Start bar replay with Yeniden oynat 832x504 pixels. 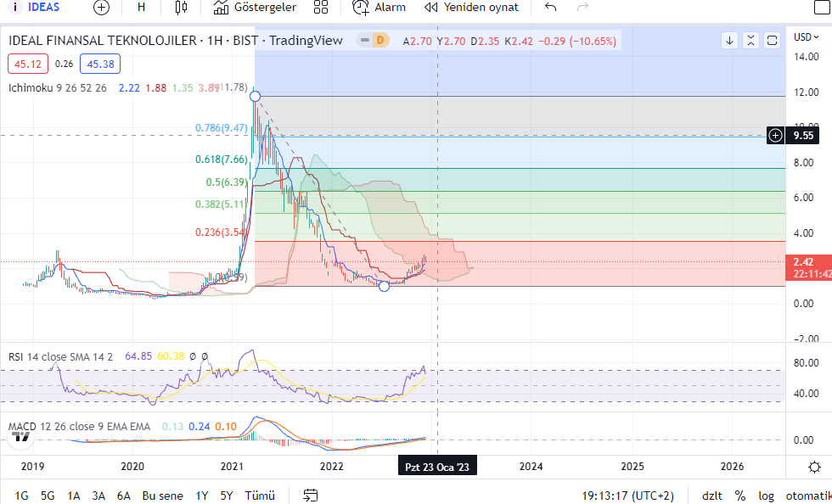[472, 8]
